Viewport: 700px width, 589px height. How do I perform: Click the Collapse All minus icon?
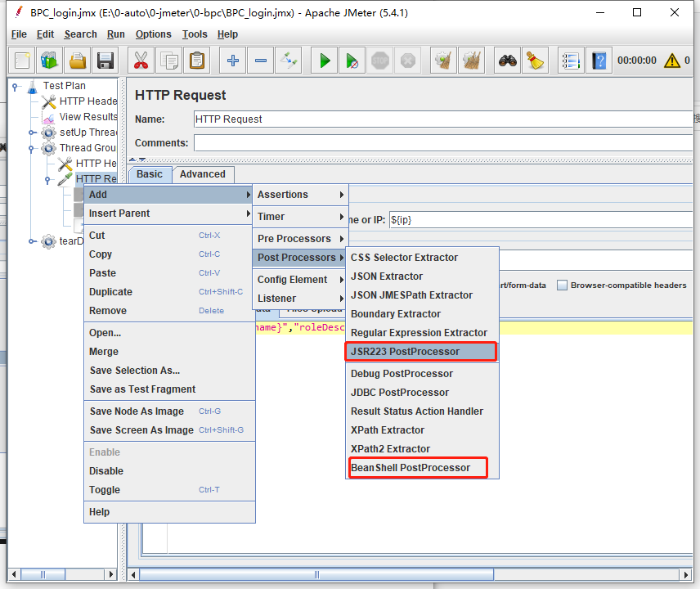[261, 61]
